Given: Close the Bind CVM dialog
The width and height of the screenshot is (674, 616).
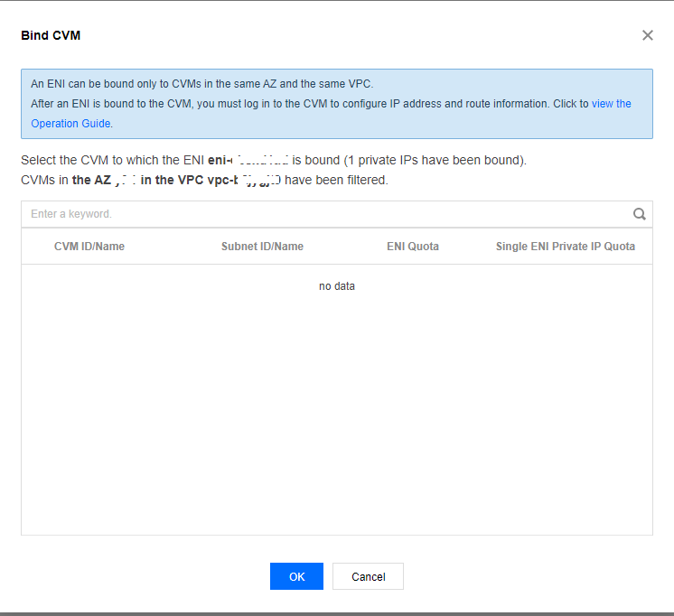Looking at the screenshot, I should click(648, 35).
